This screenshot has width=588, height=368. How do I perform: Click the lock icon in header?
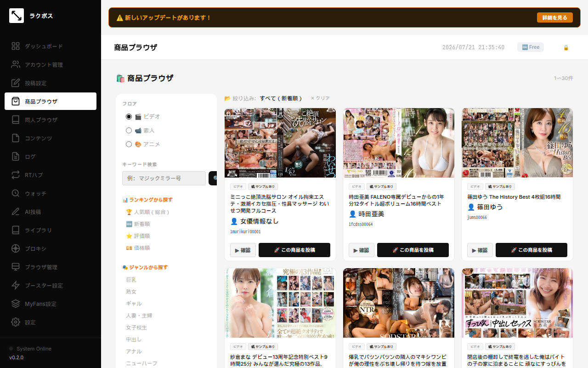566,47
